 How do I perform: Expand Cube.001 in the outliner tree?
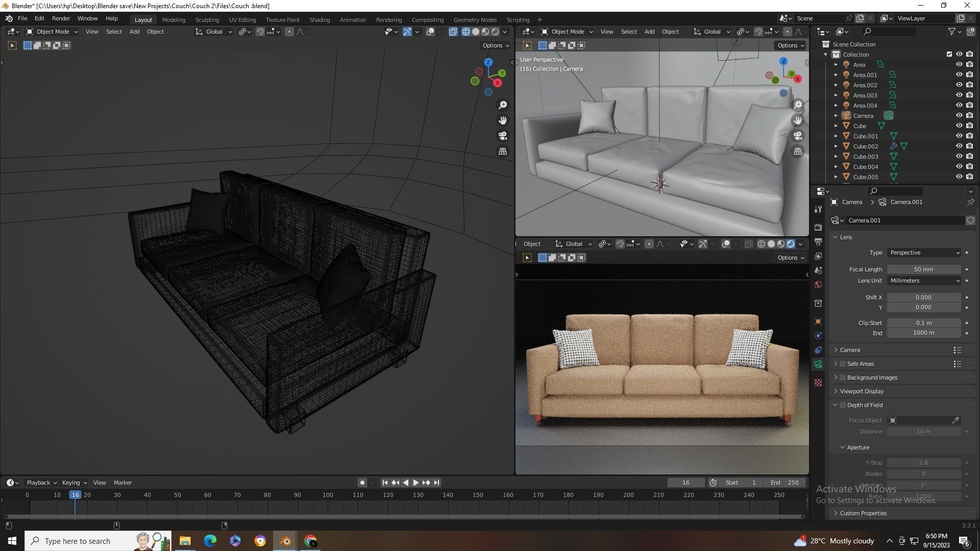[836, 136]
